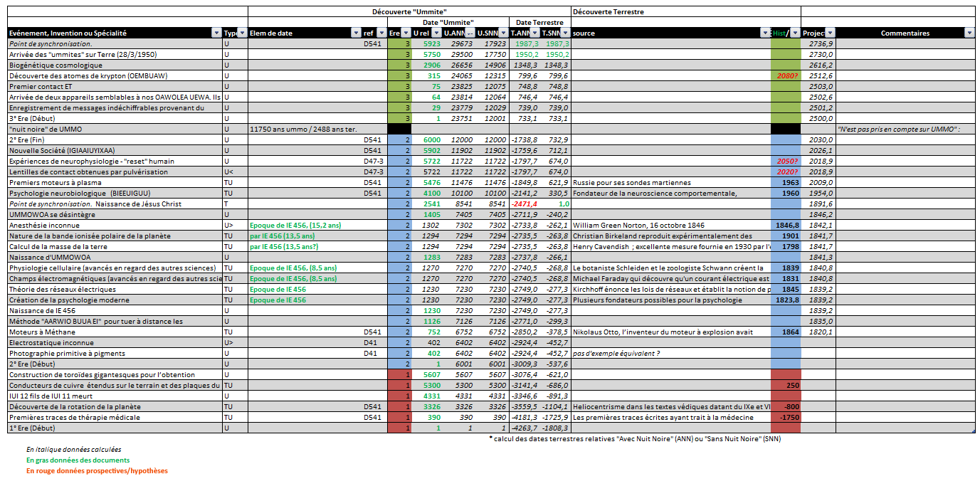Viewport: 980px width, 491px height.
Task: Select the Biogénétique cosmologique row cell
Action: click(x=114, y=65)
